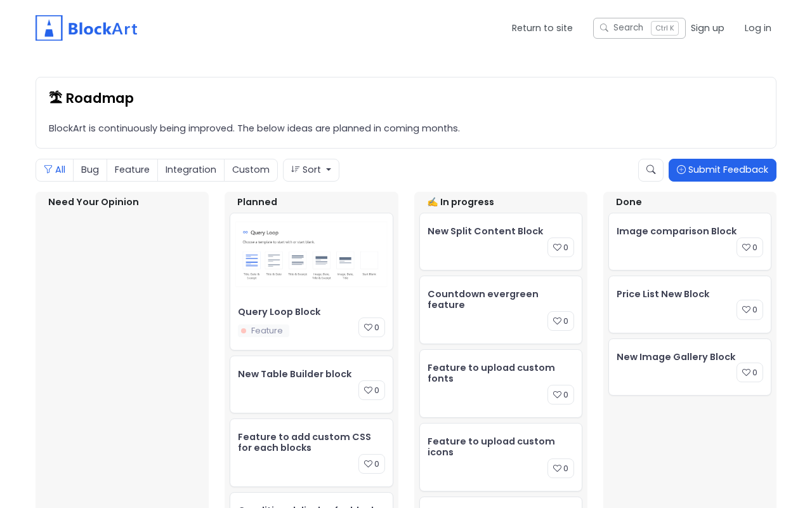Select the All filter tab
The height and width of the screenshot is (508, 812).
tap(55, 170)
